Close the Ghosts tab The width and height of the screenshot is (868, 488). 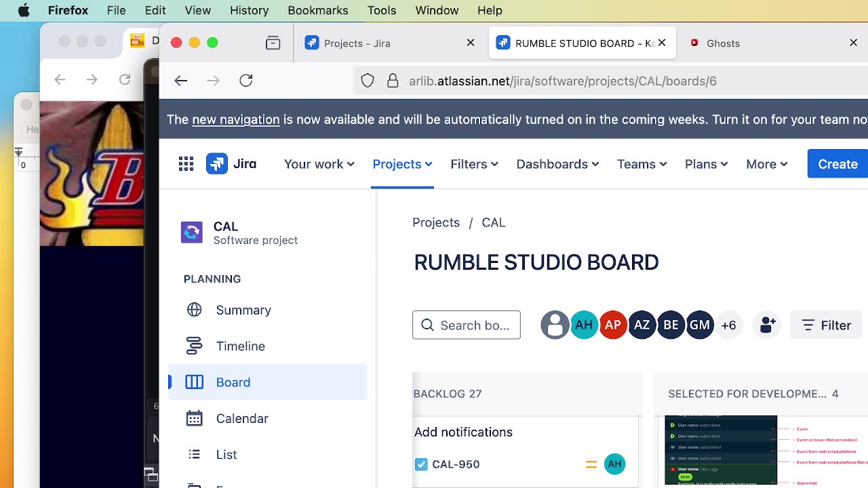point(854,43)
